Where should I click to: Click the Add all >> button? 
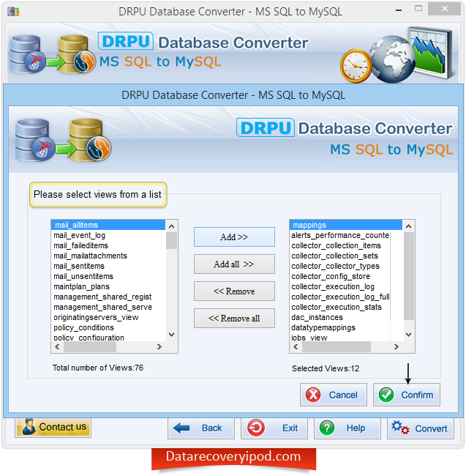[234, 264]
